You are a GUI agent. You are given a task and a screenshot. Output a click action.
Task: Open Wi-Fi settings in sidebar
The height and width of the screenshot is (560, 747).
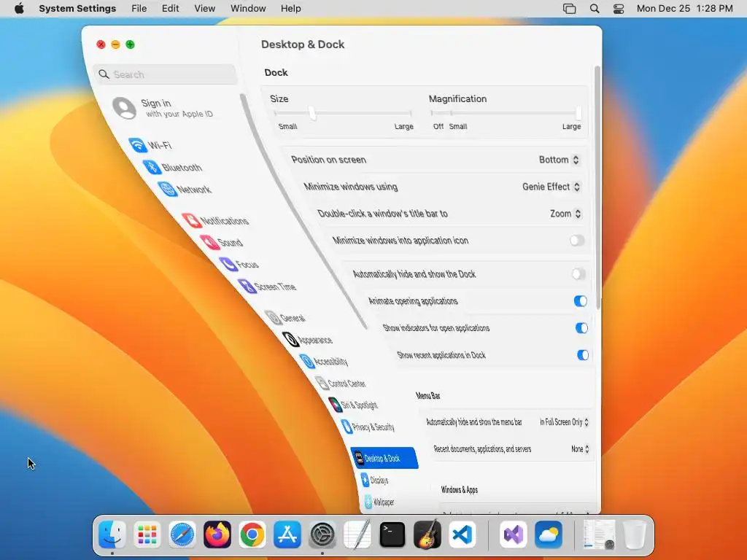(x=150, y=145)
